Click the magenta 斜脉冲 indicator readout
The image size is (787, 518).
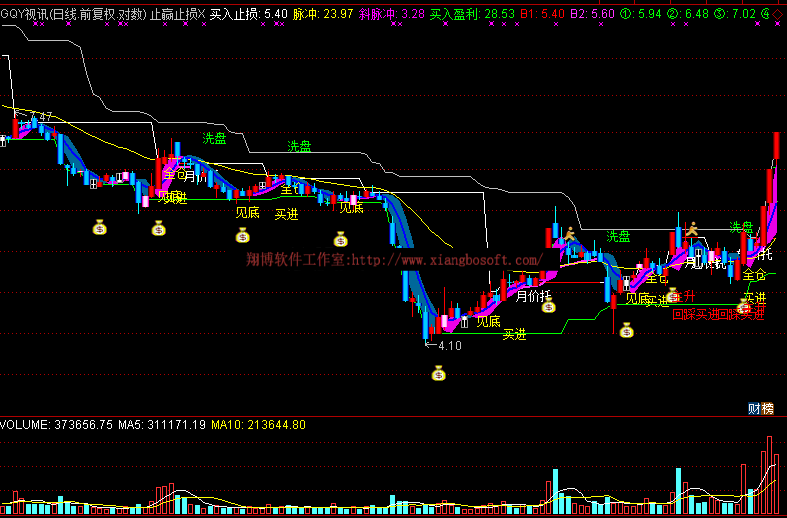[x=391, y=14]
